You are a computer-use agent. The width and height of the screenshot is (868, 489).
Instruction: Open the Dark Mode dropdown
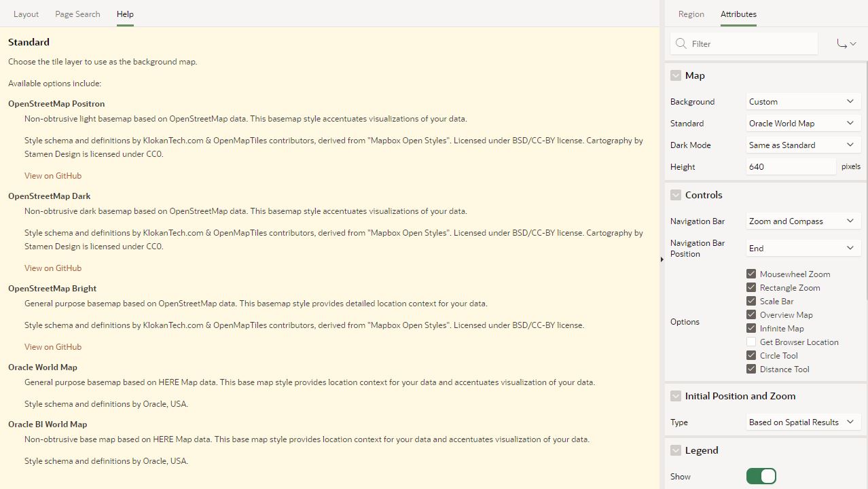coord(803,145)
